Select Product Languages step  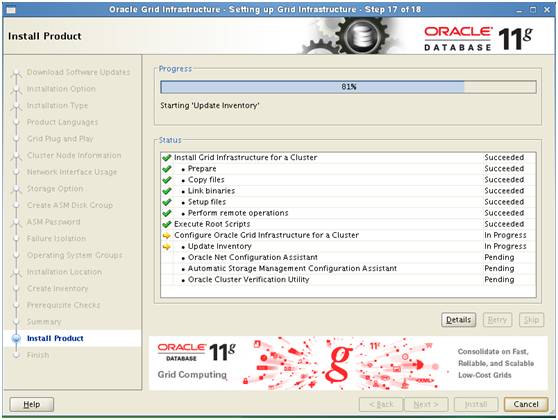tap(63, 122)
